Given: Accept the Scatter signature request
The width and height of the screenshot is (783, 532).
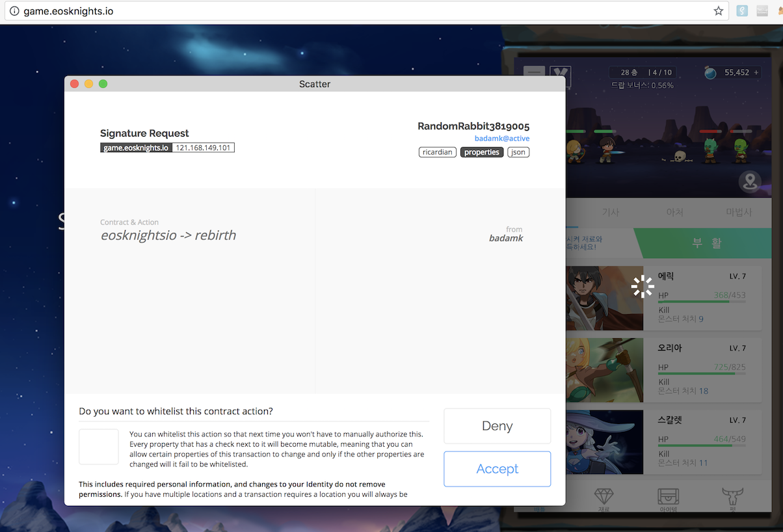Looking at the screenshot, I should tap(497, 469).
